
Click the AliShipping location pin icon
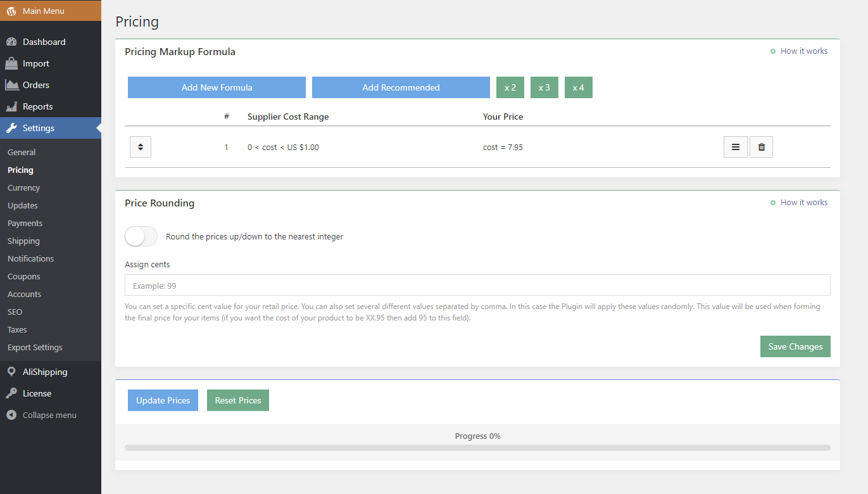click(x=11, y=372)
